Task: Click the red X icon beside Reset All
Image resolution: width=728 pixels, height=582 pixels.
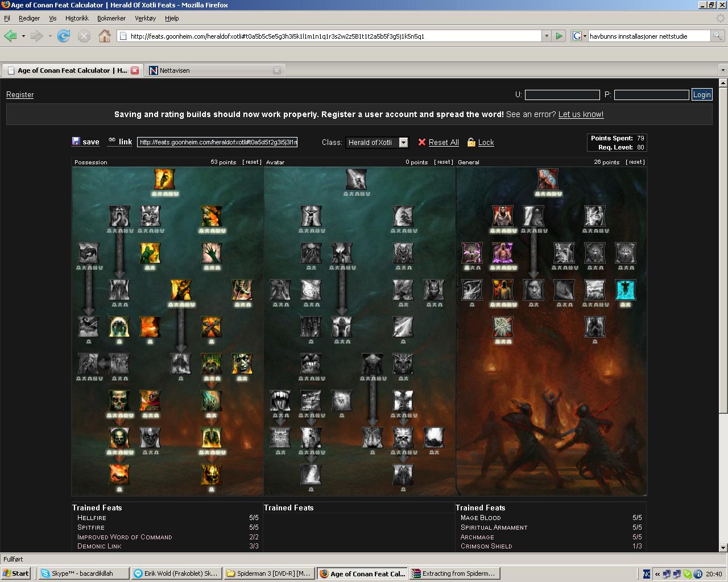Action: [x=422, y=142]
